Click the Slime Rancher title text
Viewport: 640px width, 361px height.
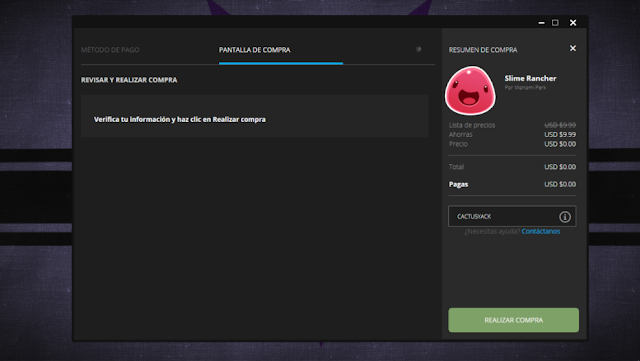(x=530, y=78)
